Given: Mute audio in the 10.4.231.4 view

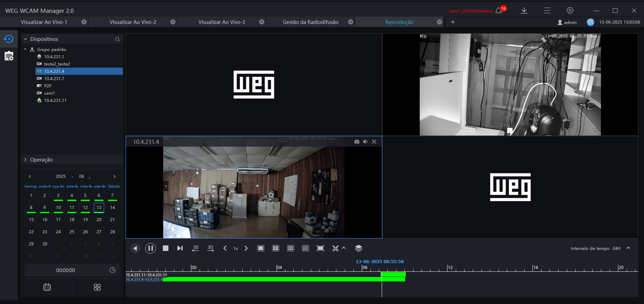Looking at the screenshot, I should click(366, 142).
